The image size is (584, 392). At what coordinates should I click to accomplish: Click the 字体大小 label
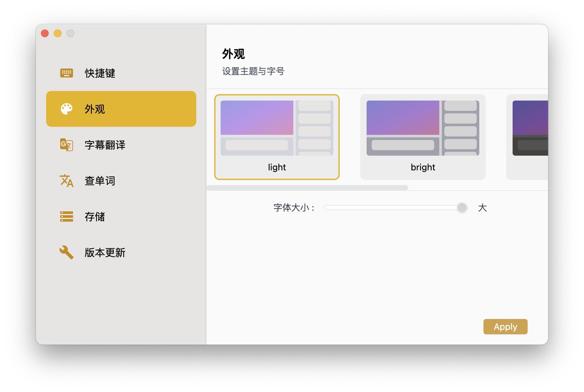coord(294,208)
